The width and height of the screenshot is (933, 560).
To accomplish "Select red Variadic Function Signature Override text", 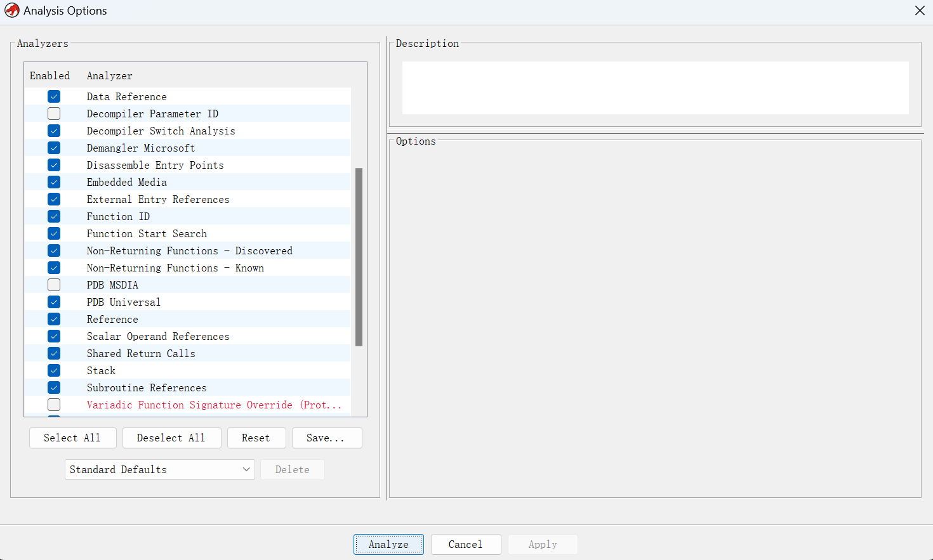I will tap(214, 405).
